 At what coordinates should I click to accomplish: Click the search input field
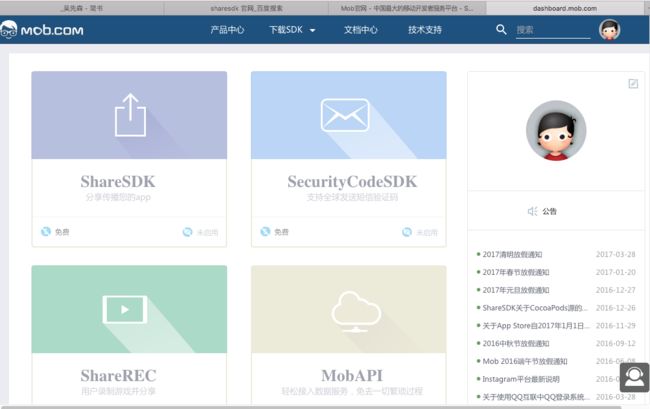point(553,30)
